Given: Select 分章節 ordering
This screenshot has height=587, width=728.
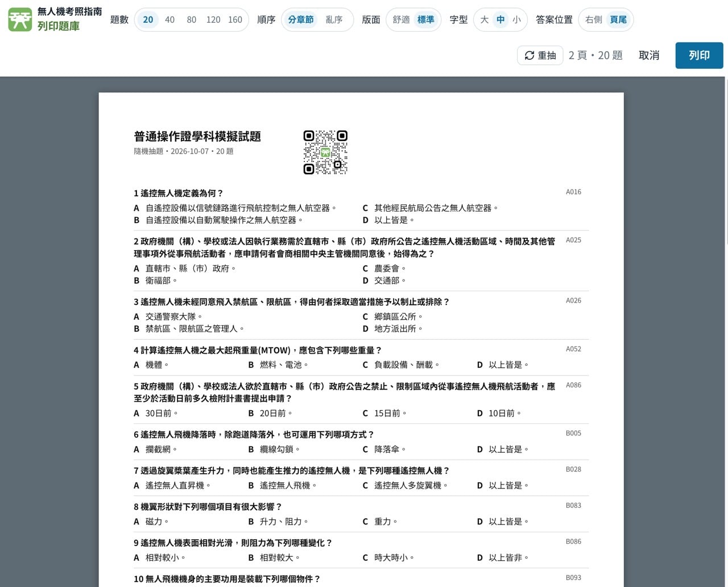Looking at the screenshot, I should pyautogui.click(x=301, y=19).
